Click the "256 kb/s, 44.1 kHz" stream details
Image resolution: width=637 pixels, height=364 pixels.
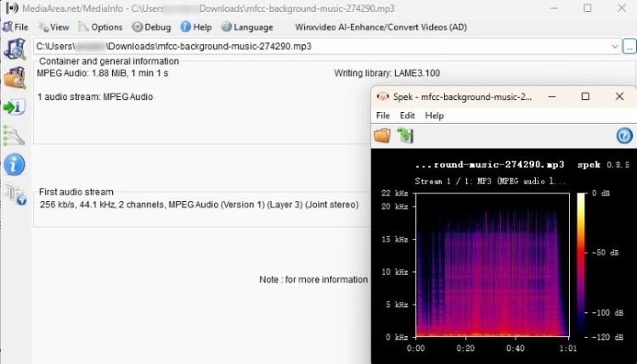click(x=199, y=204)
